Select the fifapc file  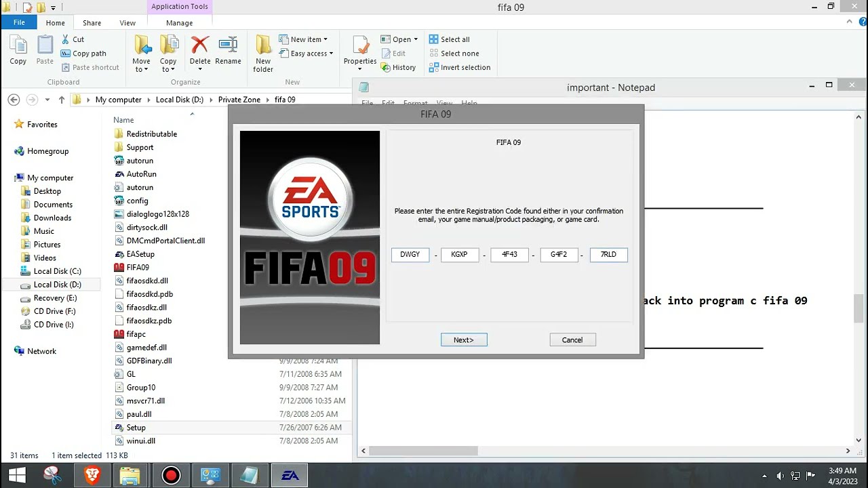pos(136,334)
